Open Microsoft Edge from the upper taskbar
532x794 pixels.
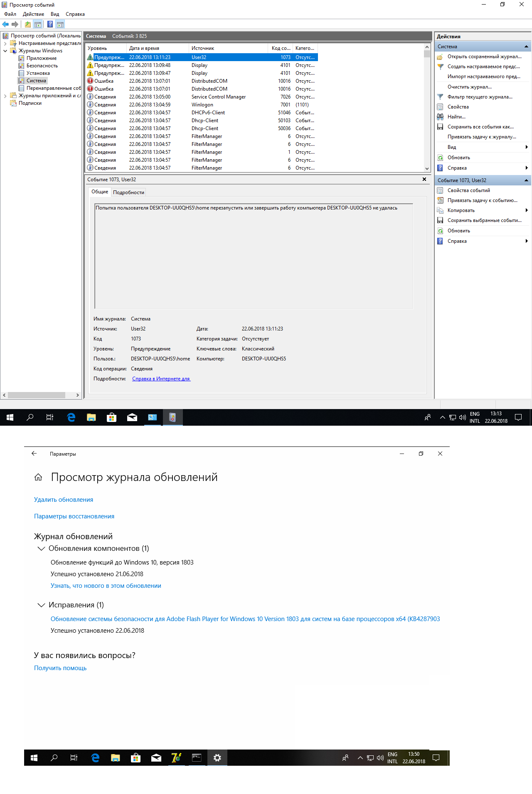coord(71,417)
